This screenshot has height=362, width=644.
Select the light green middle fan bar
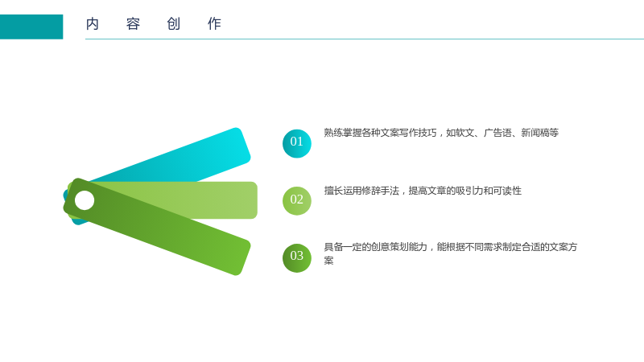[205, 200]
